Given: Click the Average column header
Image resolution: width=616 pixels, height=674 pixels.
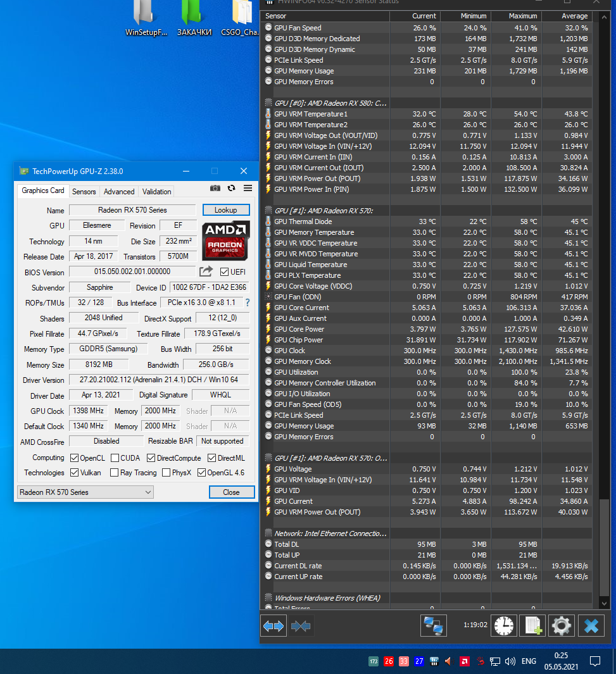Looking at the screenshot, I should coord(567,16).
